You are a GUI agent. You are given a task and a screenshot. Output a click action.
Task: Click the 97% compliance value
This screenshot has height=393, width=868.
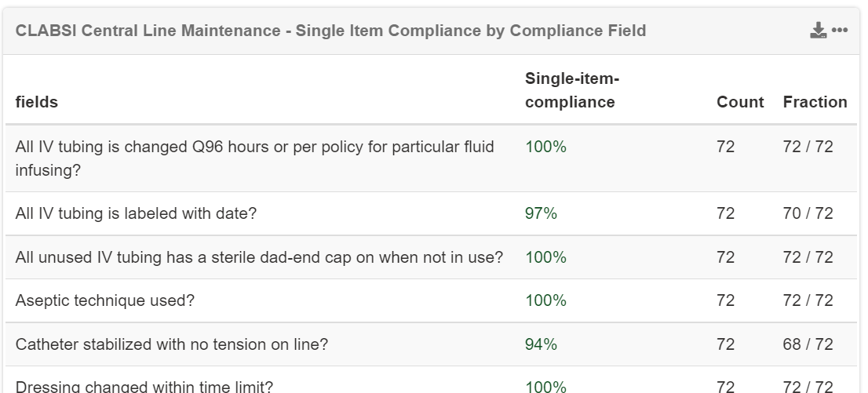click(x=541, y=213)
